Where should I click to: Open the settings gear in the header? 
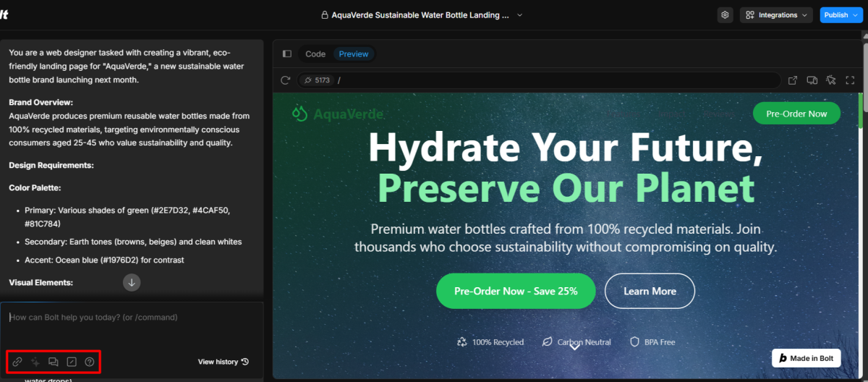point(726,14)
